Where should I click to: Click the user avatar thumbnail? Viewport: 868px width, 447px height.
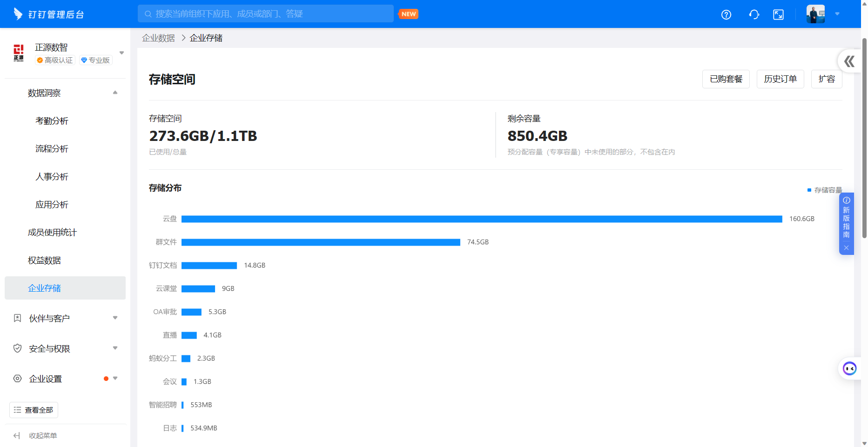815,14
